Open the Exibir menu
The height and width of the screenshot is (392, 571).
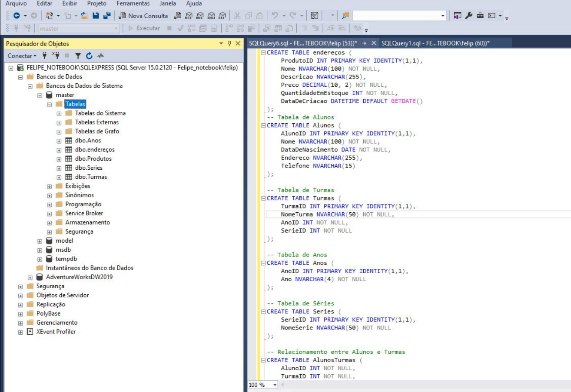pos(70,3)
